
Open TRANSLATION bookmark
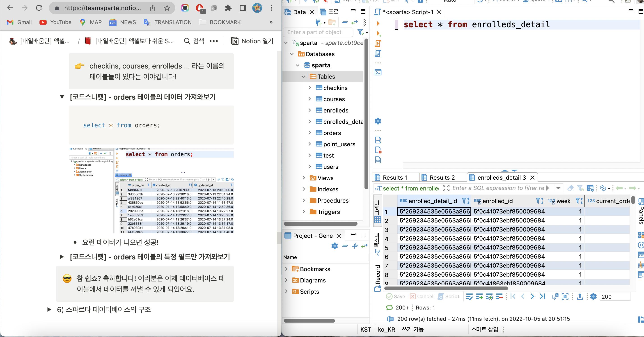click(167, 22)
